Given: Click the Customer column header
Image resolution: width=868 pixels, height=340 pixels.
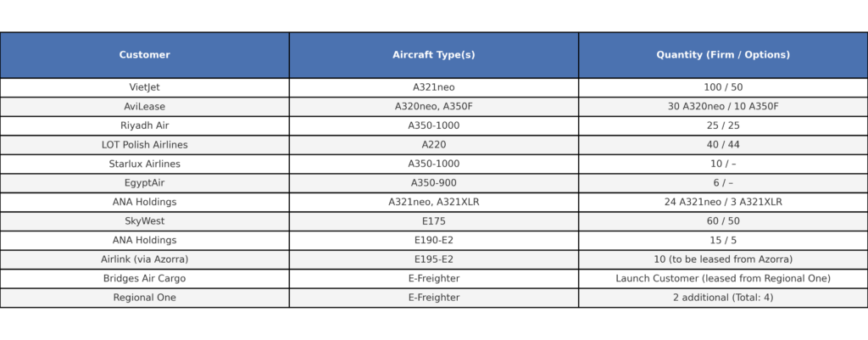Looking at the screenshot, I should (x=144, y=55).
